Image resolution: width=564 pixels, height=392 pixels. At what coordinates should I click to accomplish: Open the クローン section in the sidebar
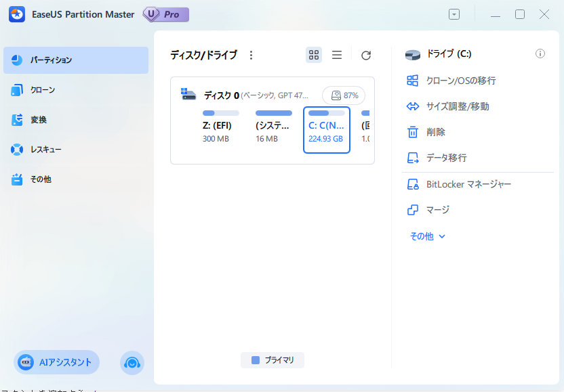41,89
